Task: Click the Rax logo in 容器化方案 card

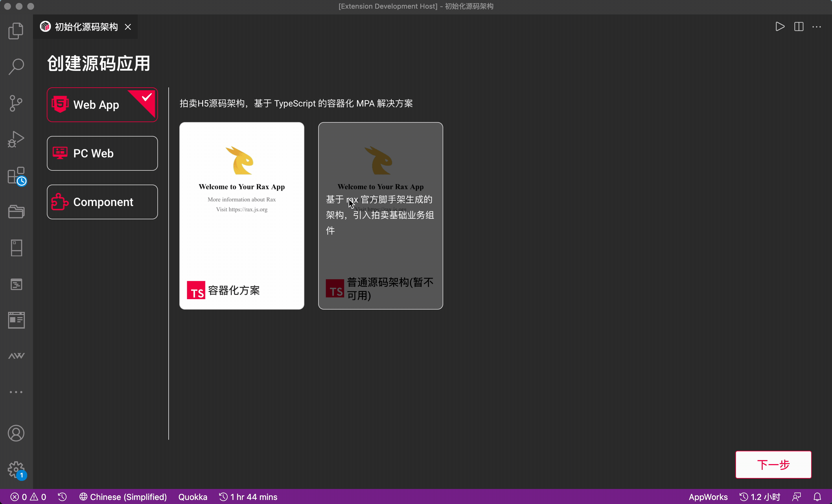Action: pos(240,161)
